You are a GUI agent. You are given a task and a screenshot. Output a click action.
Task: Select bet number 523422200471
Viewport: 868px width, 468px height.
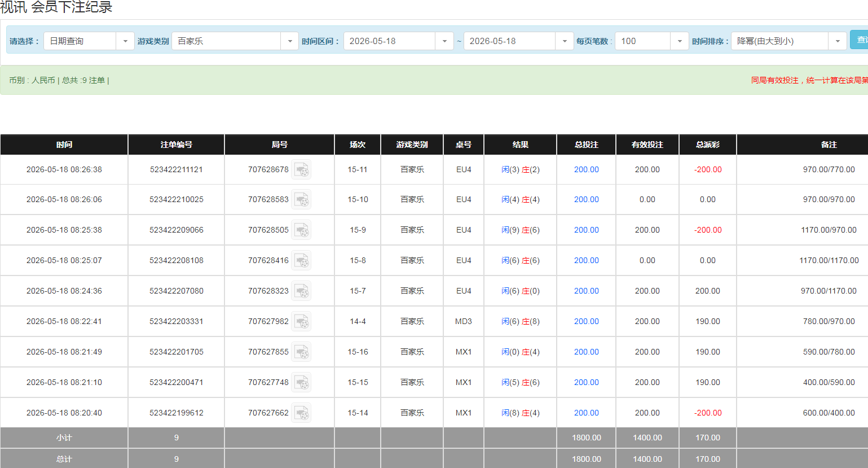click(x=177, y=382)
